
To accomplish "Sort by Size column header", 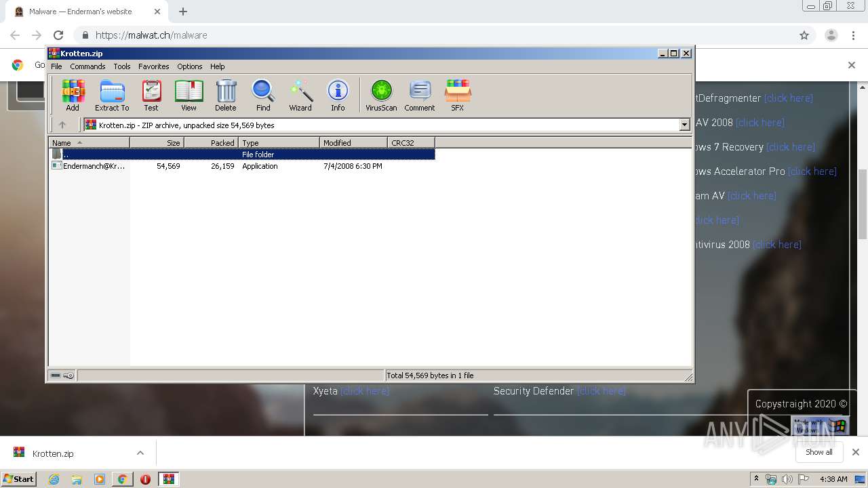I will pos(157,142).
